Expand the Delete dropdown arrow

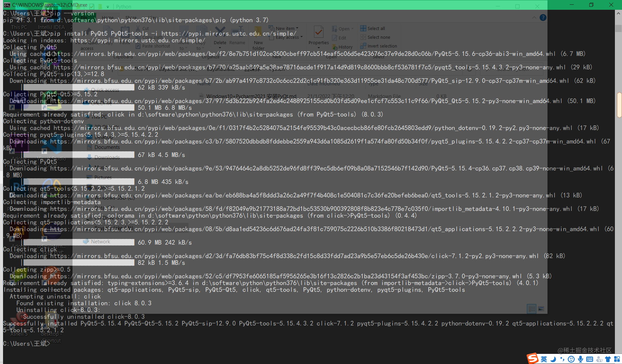(x=220, y=47)
